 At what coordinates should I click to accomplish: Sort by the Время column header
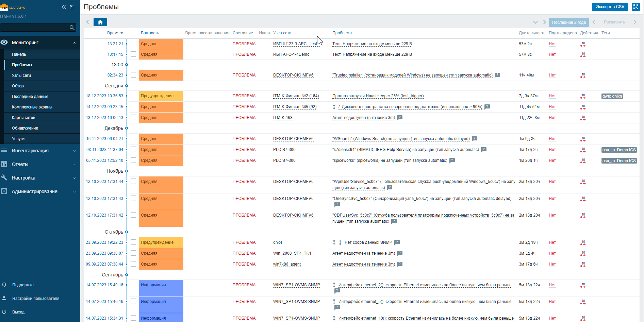click(x=115, y=33)
